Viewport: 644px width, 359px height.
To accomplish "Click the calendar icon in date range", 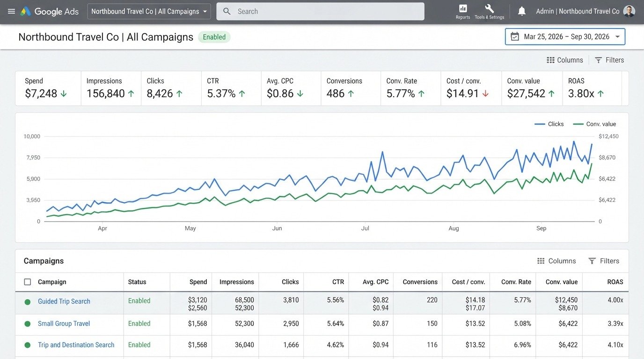I will tap(515, 37).
